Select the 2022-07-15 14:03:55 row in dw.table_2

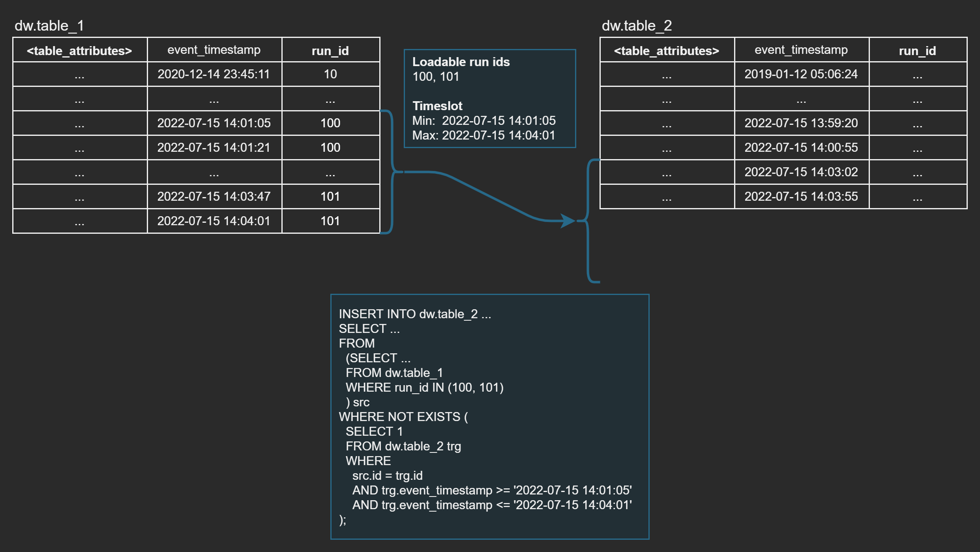point(801,197)
